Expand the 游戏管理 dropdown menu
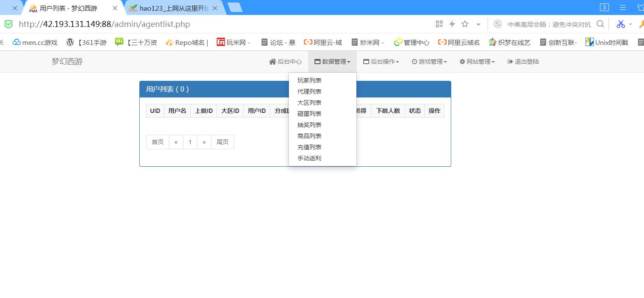644x298 pixels. click(x=429, y=62)
